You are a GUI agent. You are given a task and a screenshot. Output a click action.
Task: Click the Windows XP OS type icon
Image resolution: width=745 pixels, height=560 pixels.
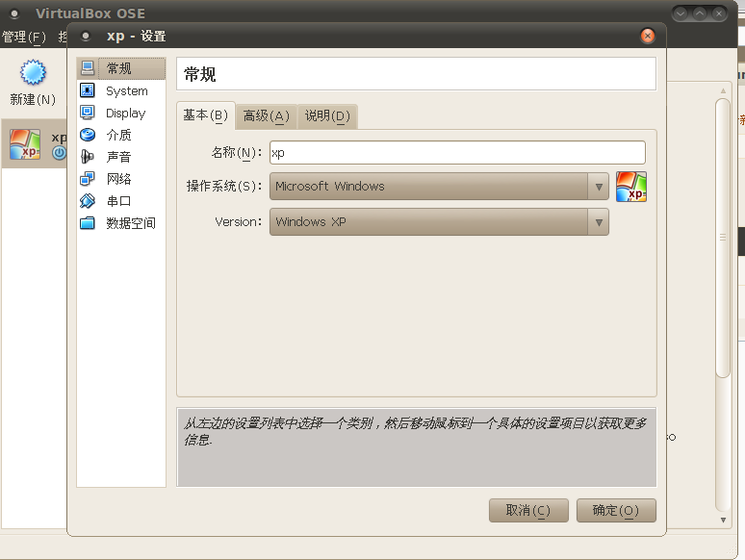click(x=631, y=187)
